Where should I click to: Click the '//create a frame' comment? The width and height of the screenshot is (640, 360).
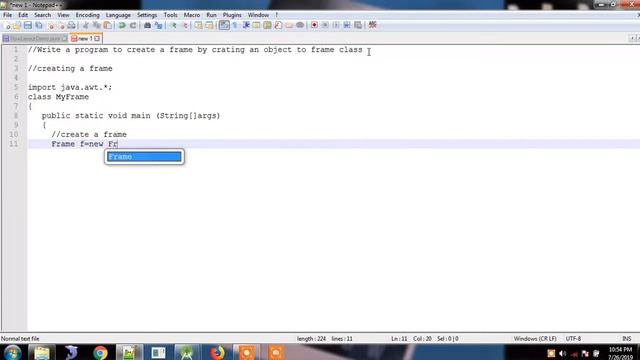pyautogui.click(x=89, y=135)
